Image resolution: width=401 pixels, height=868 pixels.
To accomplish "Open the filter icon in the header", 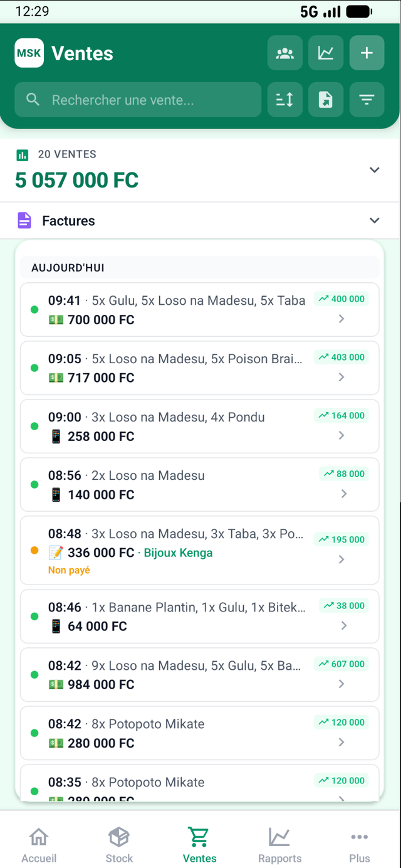I will (367, 100).
